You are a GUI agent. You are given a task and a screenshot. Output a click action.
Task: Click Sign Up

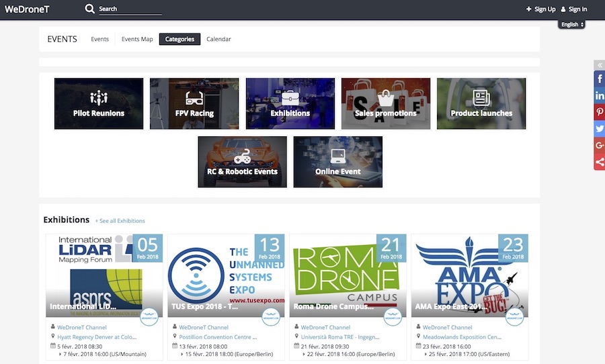coord(540,9)
